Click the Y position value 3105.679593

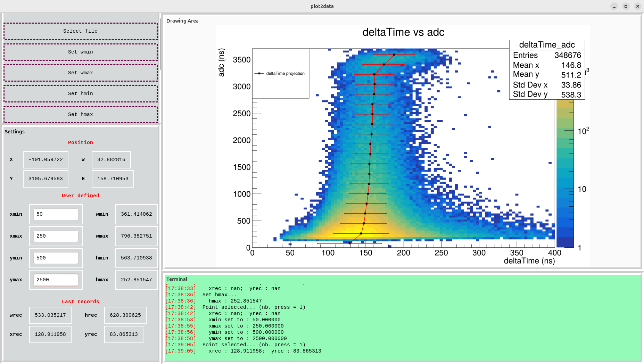[x=46, y=179]
